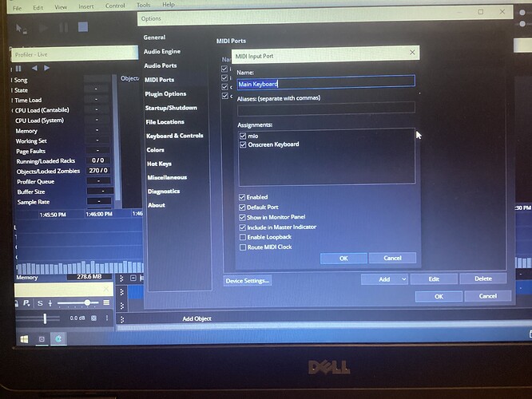Screen dimensions: 532x399
Task: Close the yellow notification bar with X
Action: (x=106, y=289)
